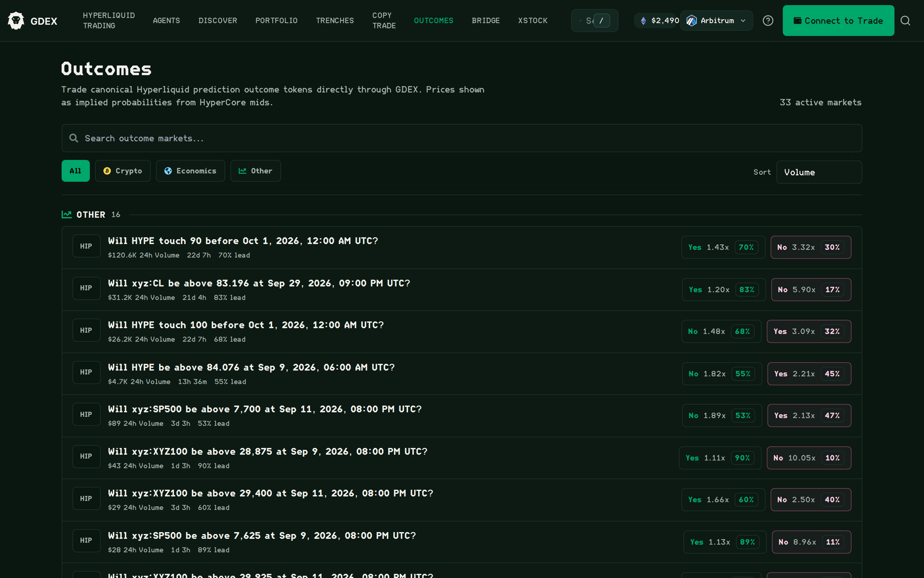This screenshot has width=924, height=578.
Task: Click HIP badge for xyz:CL above 83.196
Action: 86,288
